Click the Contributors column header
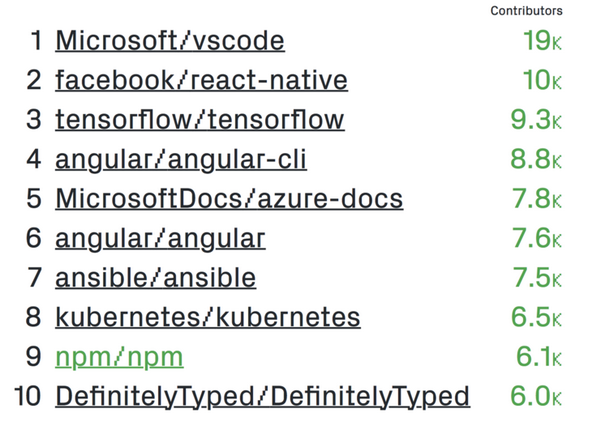The width and height of the screenshot is (600, 422). point(526,11)
